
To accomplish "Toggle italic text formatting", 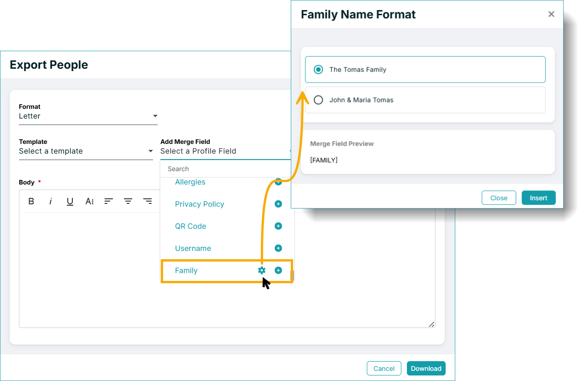I will pos(51,201).
